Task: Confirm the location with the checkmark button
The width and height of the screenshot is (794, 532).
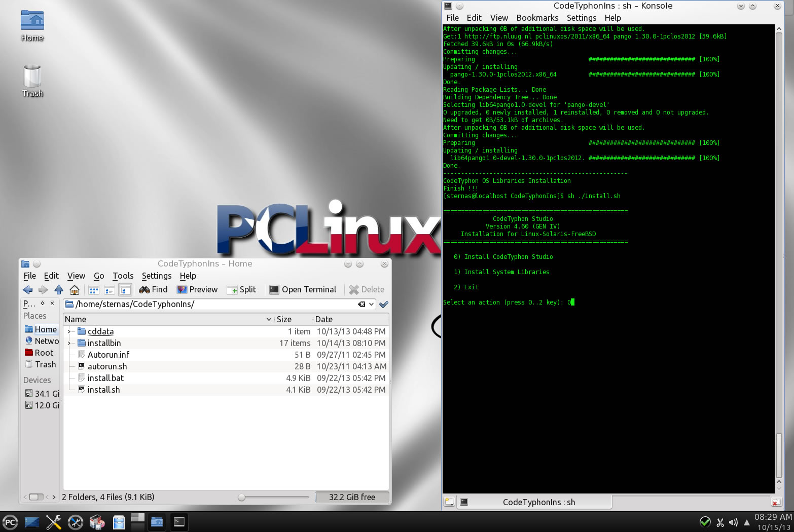Action: (x=384, y=305)
